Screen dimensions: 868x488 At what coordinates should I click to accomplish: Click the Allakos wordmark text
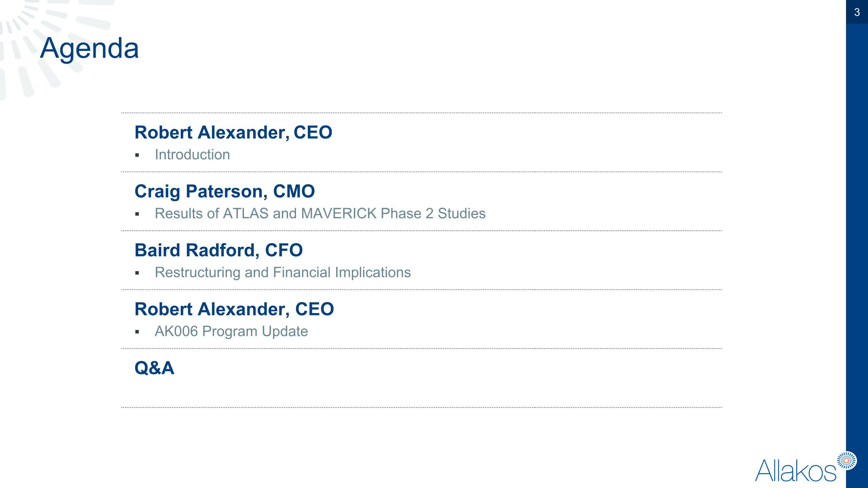(x=796, y=471)
